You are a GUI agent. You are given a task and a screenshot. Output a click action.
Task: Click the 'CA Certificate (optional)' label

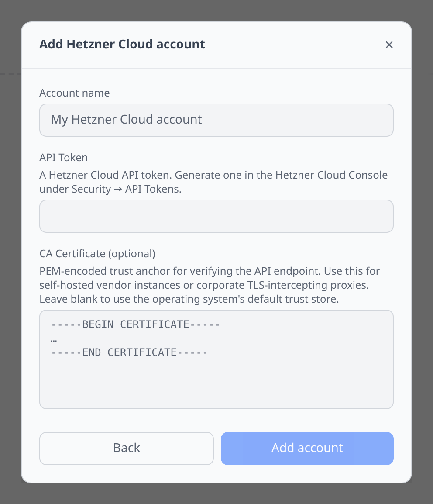[x=97, y=254]
